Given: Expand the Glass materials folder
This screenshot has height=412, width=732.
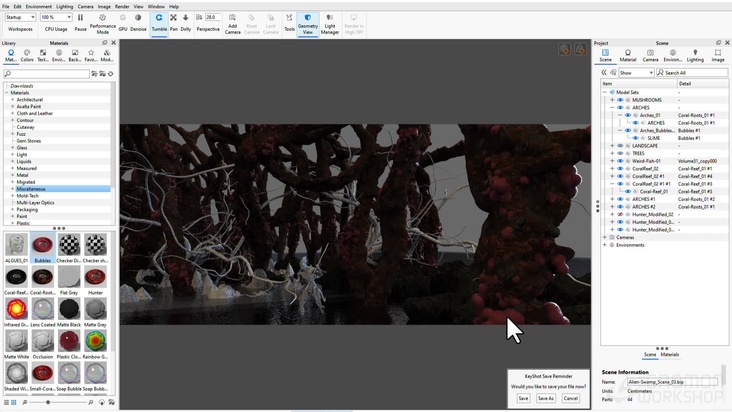Looking at the screenshot, I should tap(13, 147).
